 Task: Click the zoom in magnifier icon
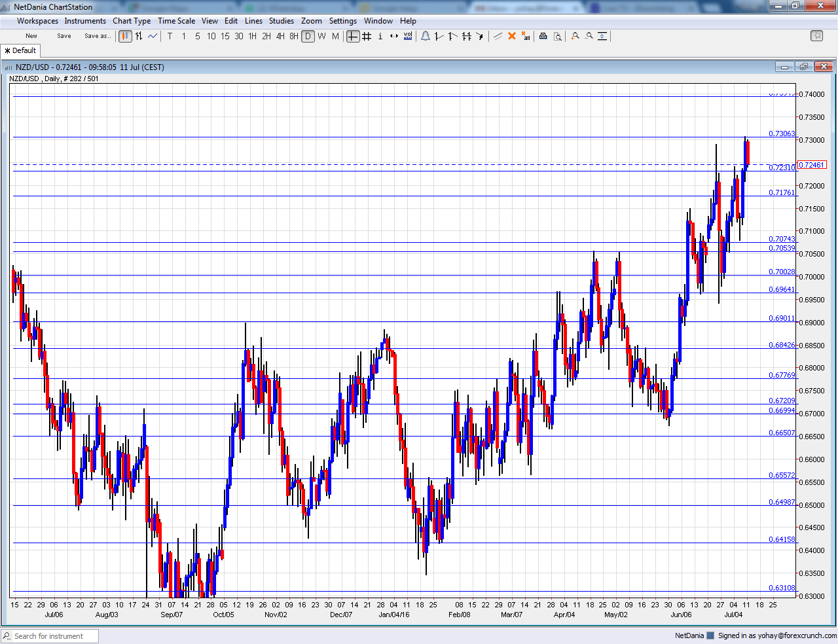pos(574,36)
